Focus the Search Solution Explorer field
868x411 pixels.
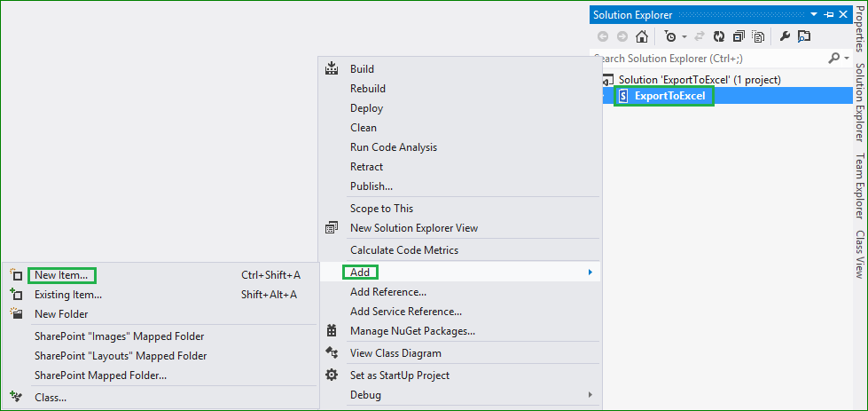pos(708,59)
